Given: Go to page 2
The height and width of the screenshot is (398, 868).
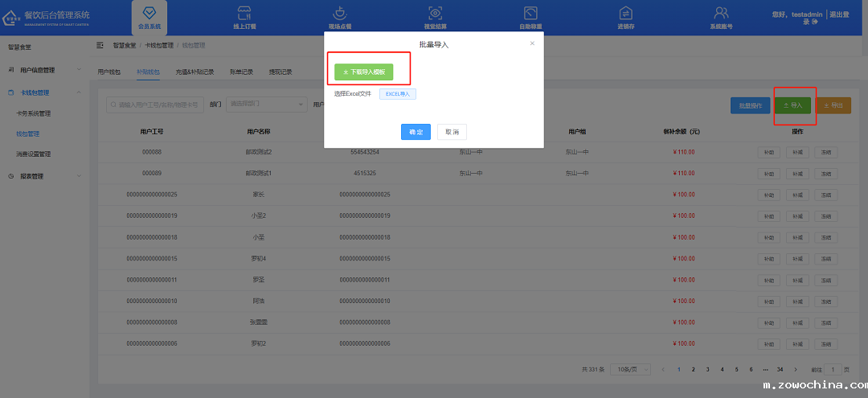Looking at the screenshot, I should pos(693,369).
